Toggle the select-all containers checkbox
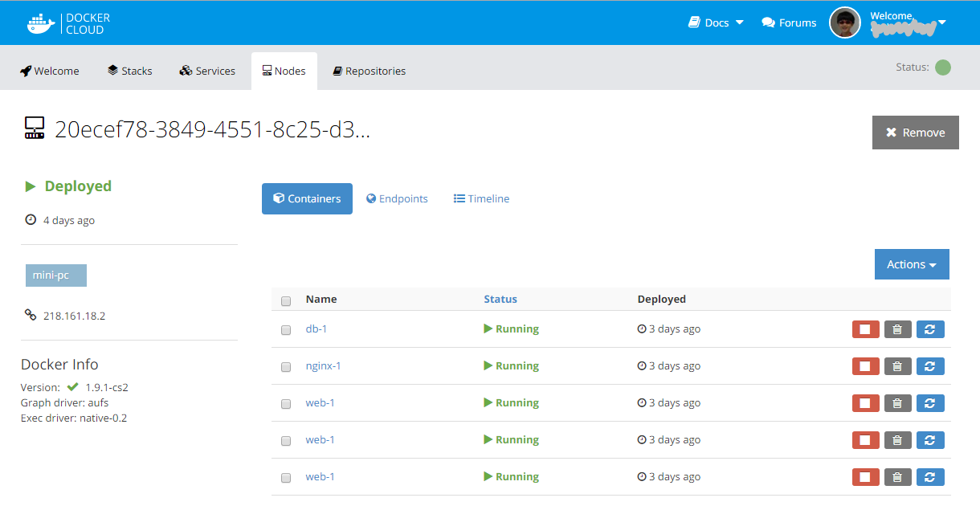The width and height of the screenshot is (980, 506). coord(286,301)
